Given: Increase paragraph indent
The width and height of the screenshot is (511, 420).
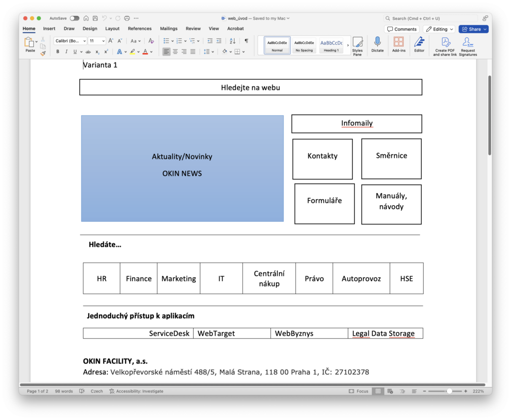Looking at the screenshot, I should pos(219,41).
